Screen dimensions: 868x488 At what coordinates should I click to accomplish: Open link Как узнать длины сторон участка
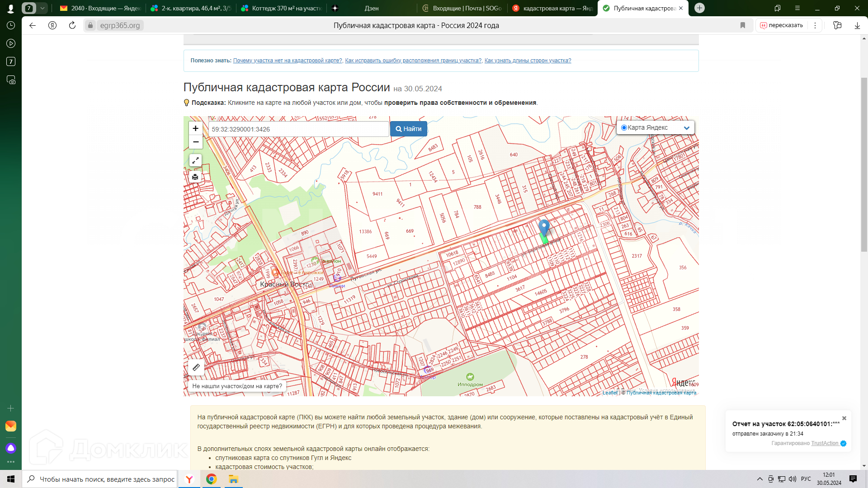click(528, 61)
